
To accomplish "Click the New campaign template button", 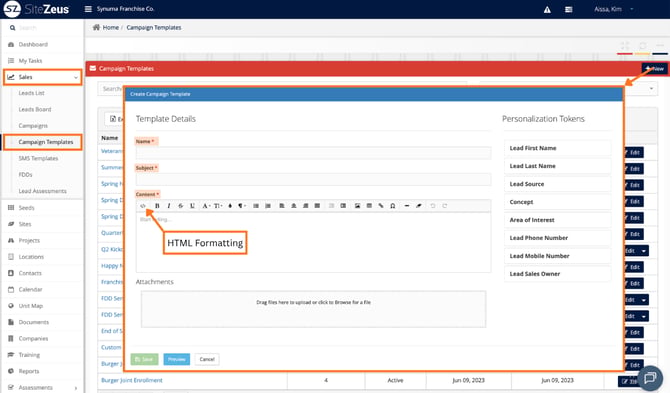I will (654, 68).
